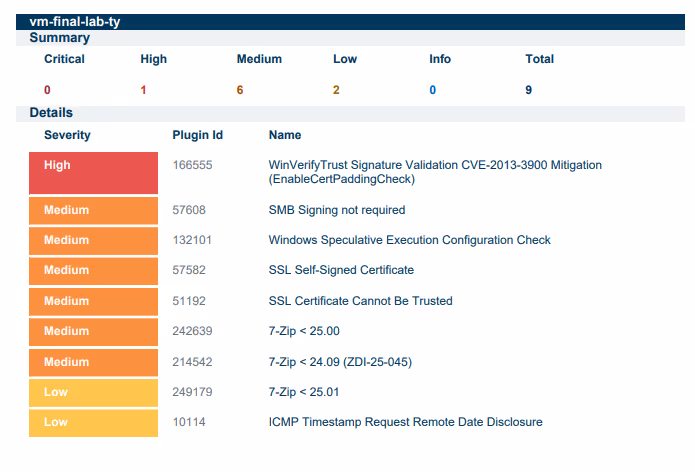Click Medium badge for 7-Zip < 25.00 row
Screen dimensions: 695x472
[94, 332]
